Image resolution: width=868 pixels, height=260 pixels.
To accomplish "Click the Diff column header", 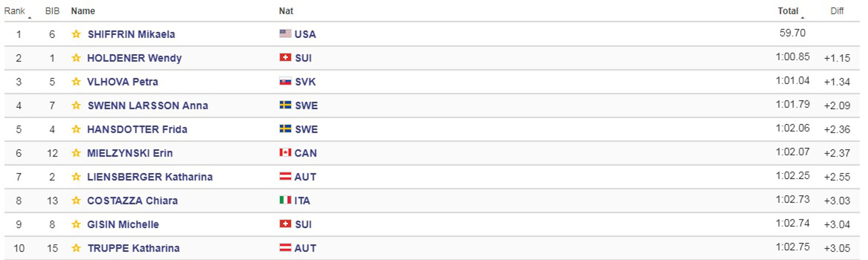I will (x=837, y=11).
